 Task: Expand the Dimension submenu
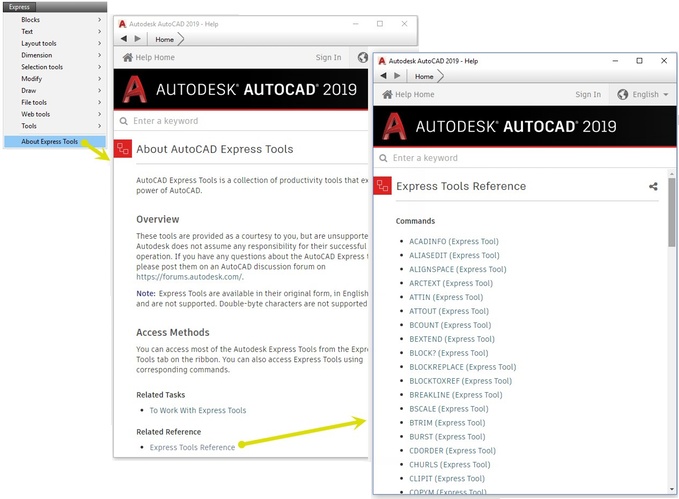tap(55, 55)
